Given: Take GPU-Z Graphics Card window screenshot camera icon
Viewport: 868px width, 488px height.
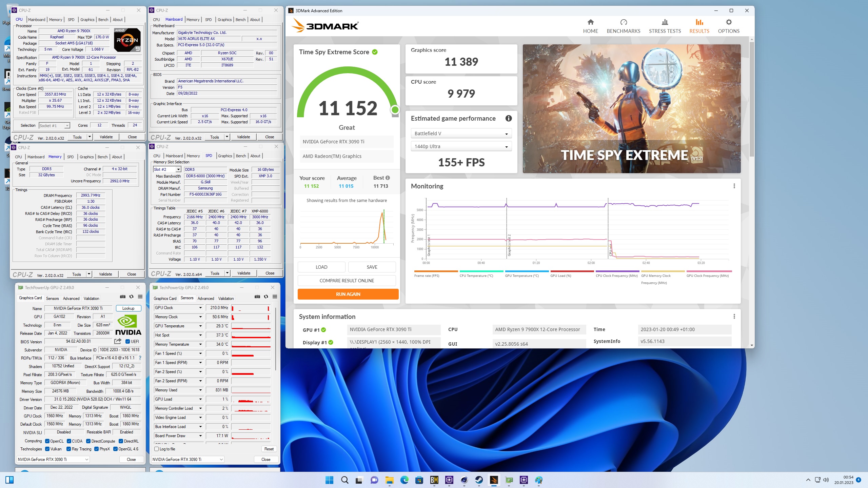Looking at the screenshot, I should pos(123,297).
